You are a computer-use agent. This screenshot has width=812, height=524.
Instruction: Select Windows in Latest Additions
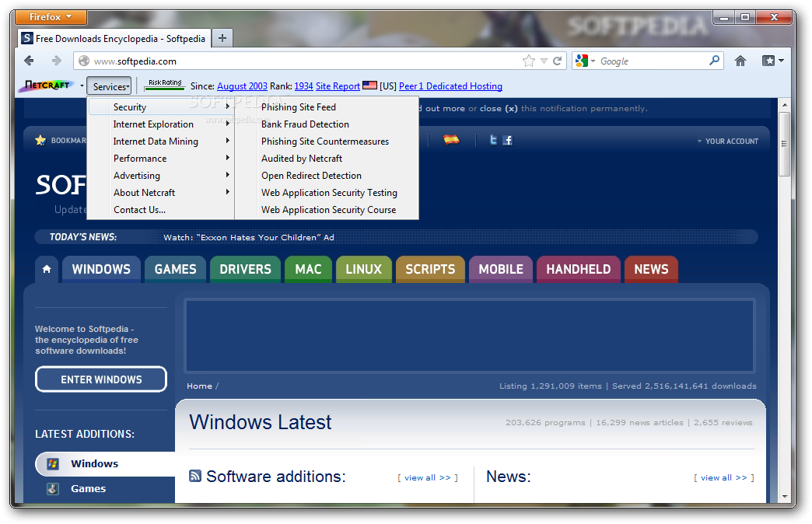103,463
